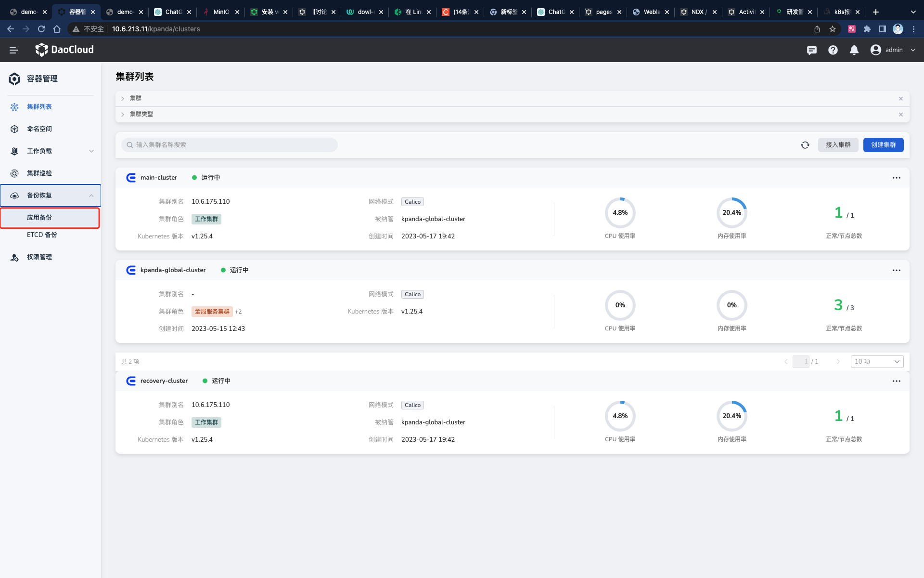The height and width of the screenshot is (578, 924).
Task: Click main-cluster CPU usage 4.8% gauge
Action: point(620,213)
